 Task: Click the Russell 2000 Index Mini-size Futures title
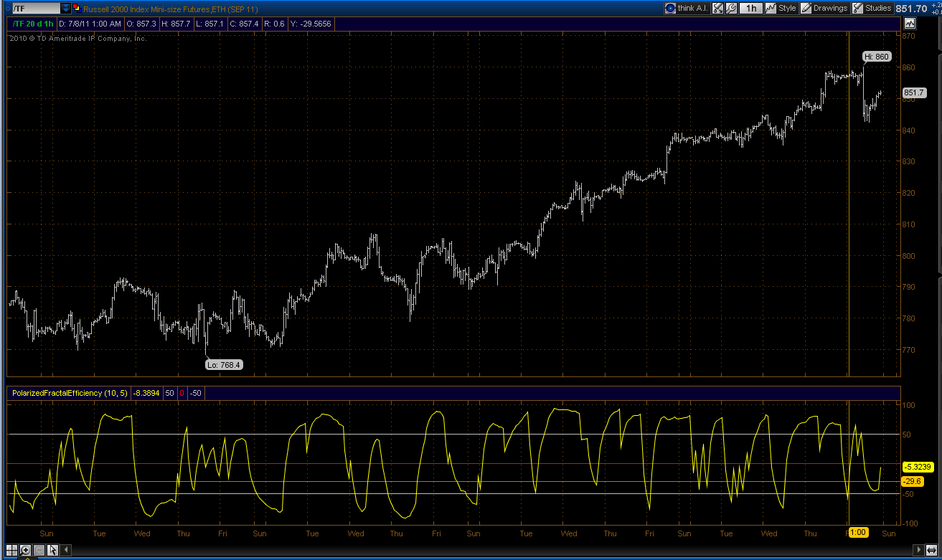[171, 9]
